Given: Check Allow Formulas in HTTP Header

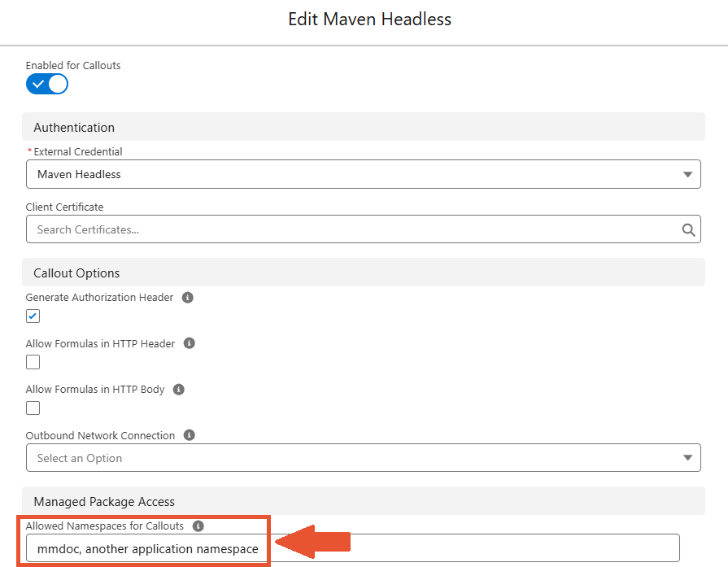Looking at the screenshot, I should pos(33,362).
